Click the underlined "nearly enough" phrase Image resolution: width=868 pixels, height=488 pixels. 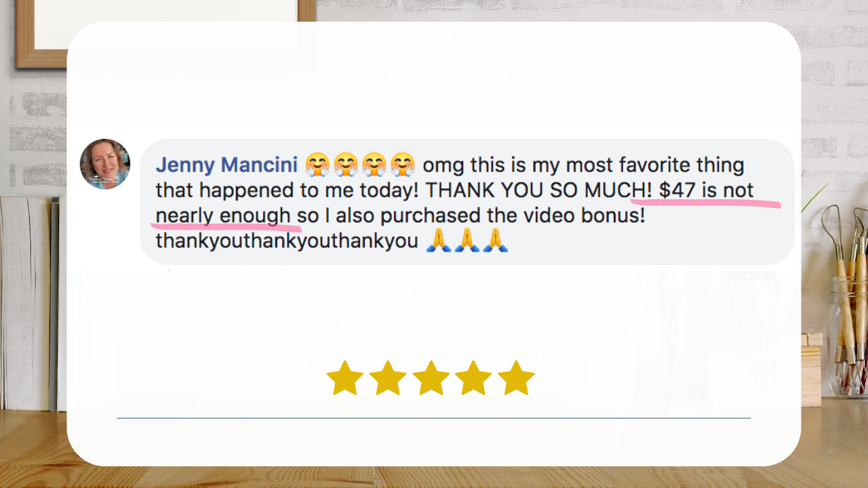coord(223,216)
